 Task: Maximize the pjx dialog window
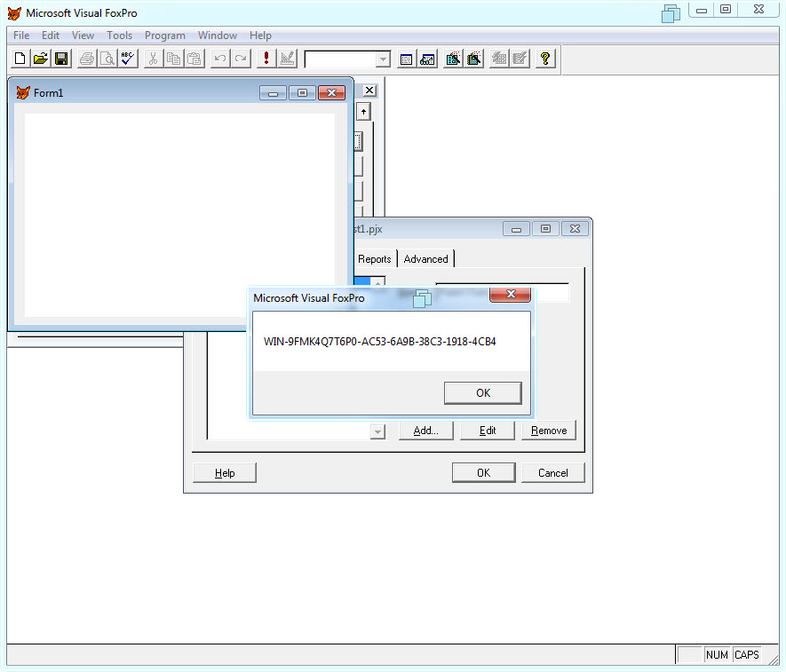point(545,229)
